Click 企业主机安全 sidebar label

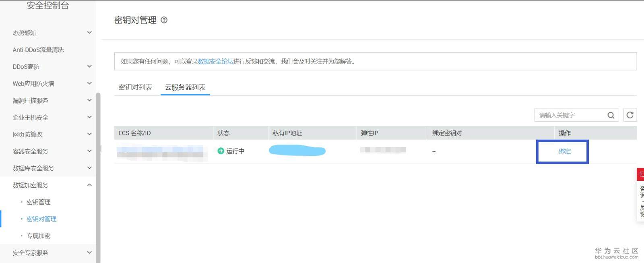(30, 118)
